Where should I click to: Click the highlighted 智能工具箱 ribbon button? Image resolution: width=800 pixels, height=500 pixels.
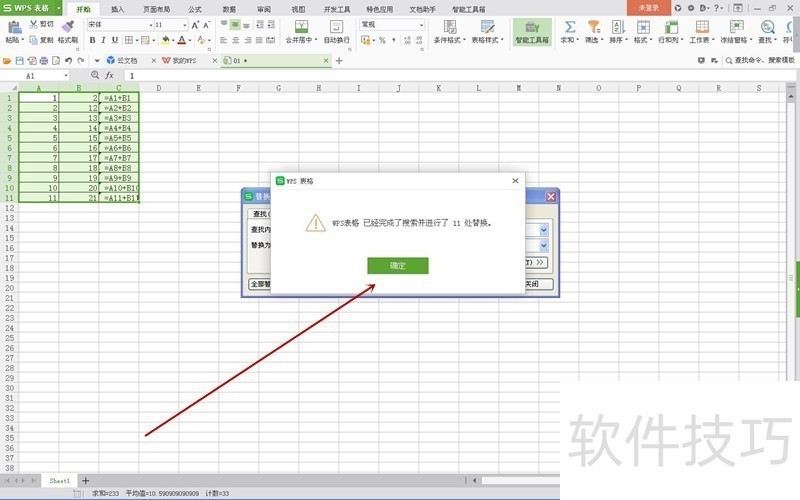tap(532, 32)
